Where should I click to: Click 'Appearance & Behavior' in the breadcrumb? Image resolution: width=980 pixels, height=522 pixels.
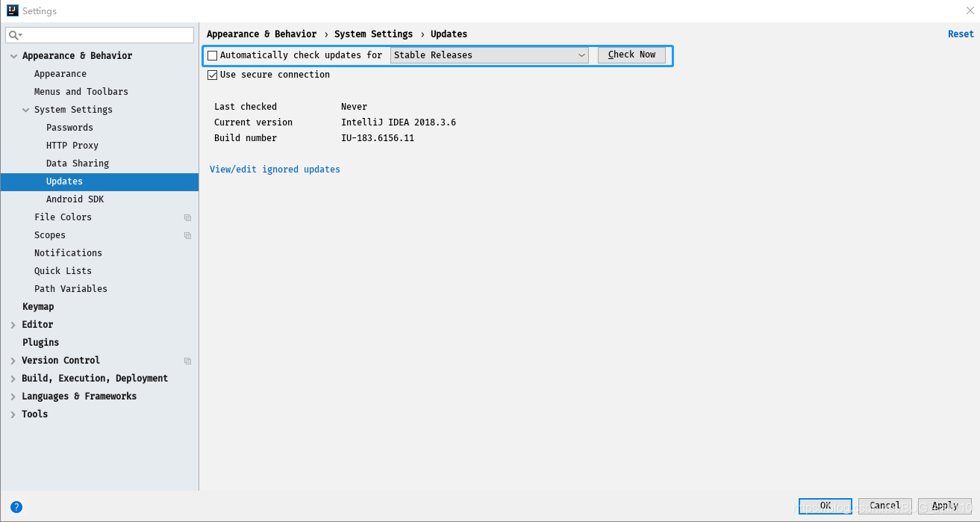(262, 34)
